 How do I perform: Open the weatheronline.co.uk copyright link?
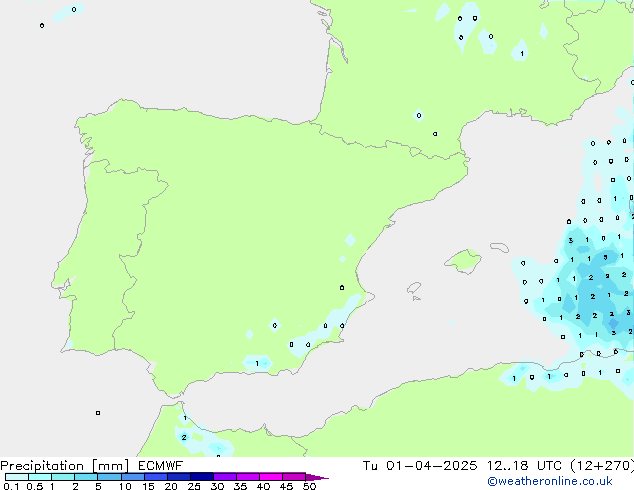coord(550,481)
